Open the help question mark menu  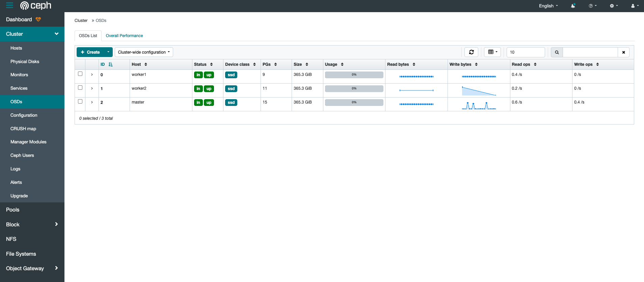click(x=592, y=6)
